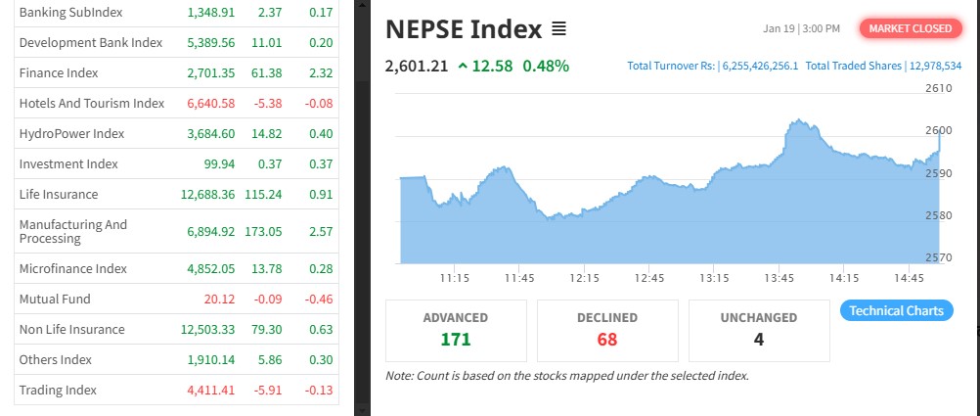980x416 pixels.
Task: Open the NEPSE Index menu icon
Action: pos(558,29)
